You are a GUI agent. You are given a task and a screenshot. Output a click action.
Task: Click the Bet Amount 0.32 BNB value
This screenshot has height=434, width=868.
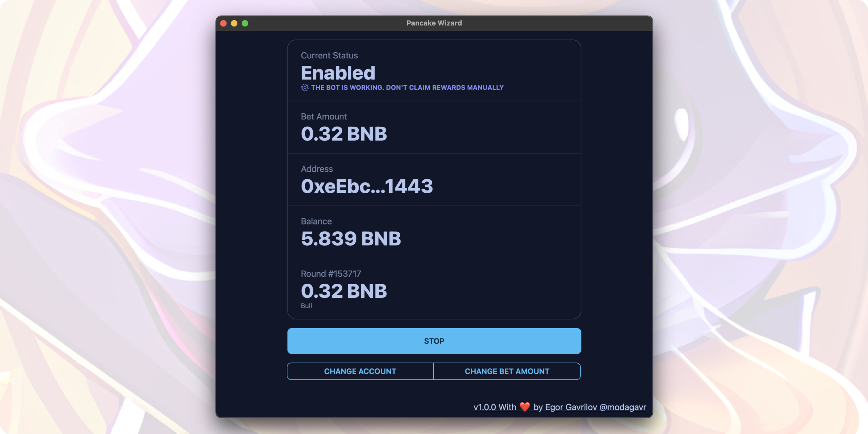343,134
